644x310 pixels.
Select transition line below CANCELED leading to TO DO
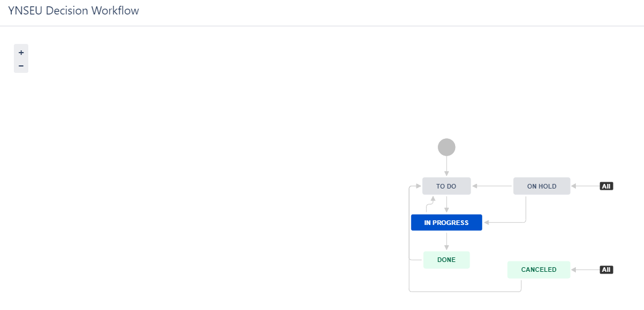(x=464, y=291)
